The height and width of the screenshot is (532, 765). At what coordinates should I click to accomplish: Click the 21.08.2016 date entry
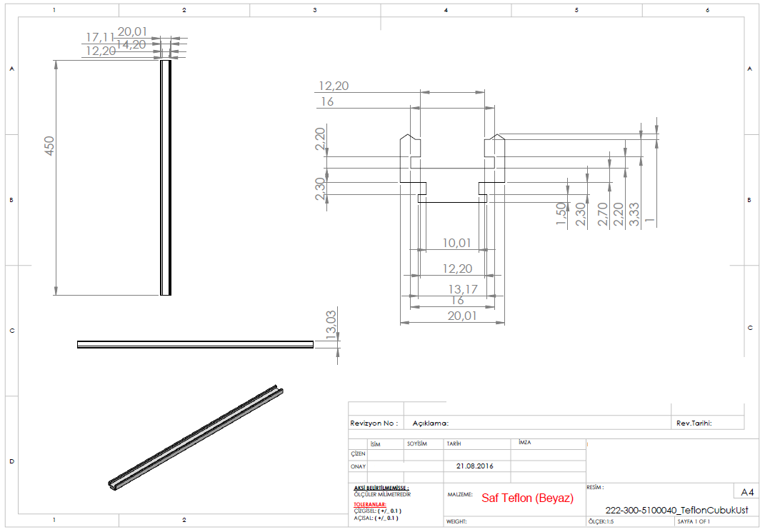click(474, 466)
